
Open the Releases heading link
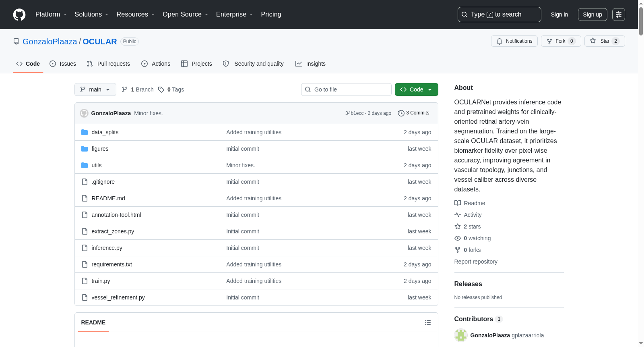coord(468,284)
